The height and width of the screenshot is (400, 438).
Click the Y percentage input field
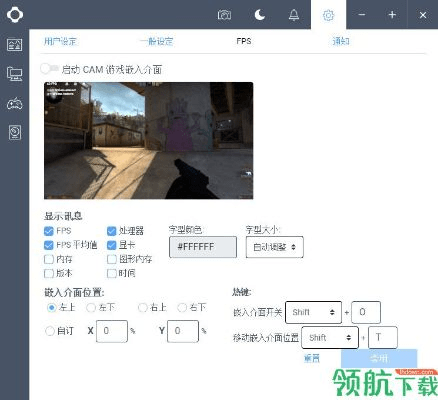[183, 331]
